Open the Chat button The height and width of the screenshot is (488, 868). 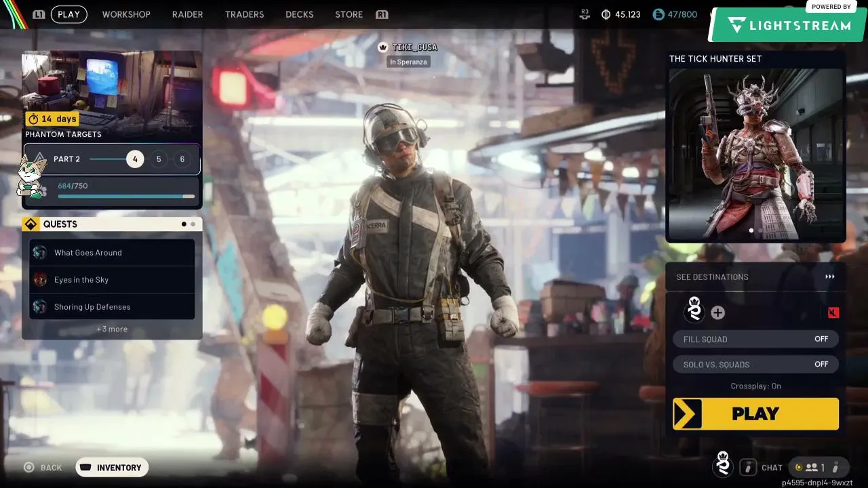coord(772,468)
